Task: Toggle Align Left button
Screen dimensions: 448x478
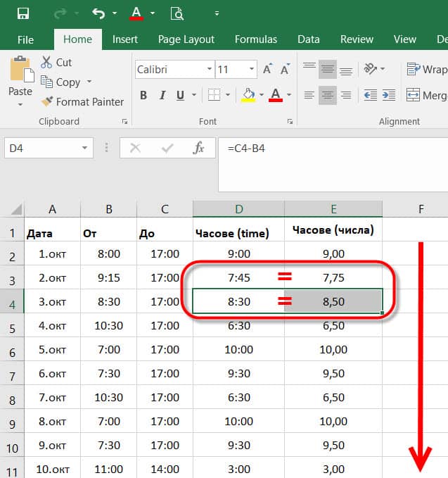Action: (309, 95)
